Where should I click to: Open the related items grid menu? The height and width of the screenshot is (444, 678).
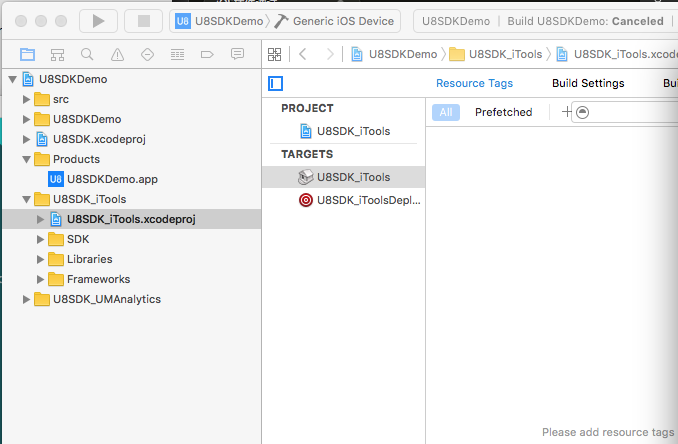pyautogui.click(x=274, y=54)
